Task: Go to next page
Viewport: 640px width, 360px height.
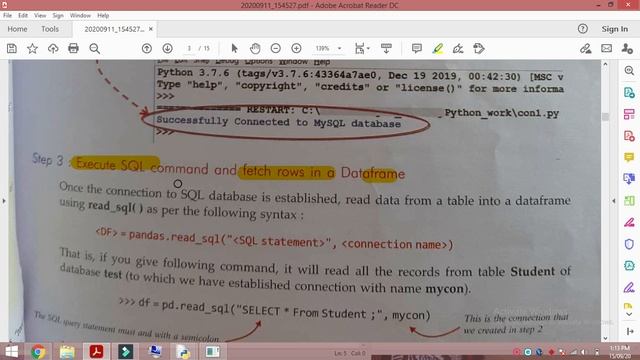Action: pyautogui.click(x=167, y=49)
